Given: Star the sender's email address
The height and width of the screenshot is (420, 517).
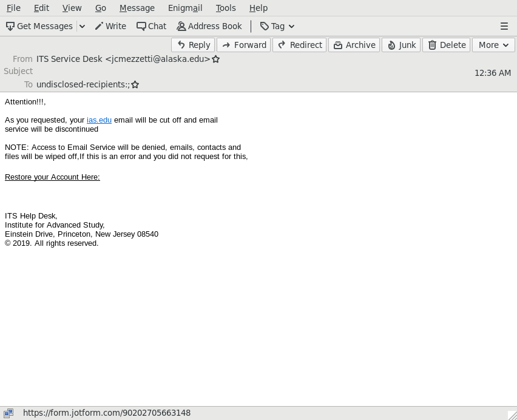Looking at the screenshot, I should point(216,59).
